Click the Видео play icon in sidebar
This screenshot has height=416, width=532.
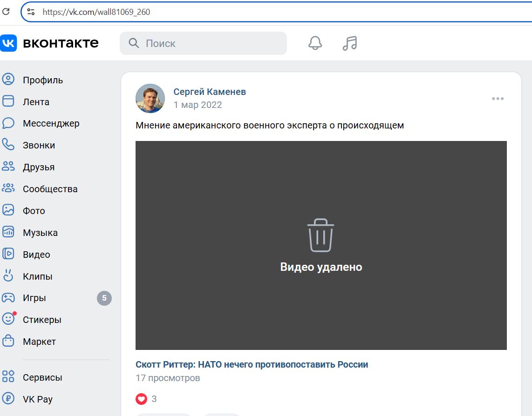coord(8,254)
